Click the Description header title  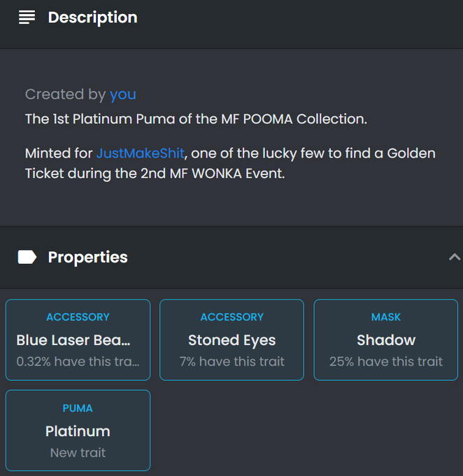(92, 17)
